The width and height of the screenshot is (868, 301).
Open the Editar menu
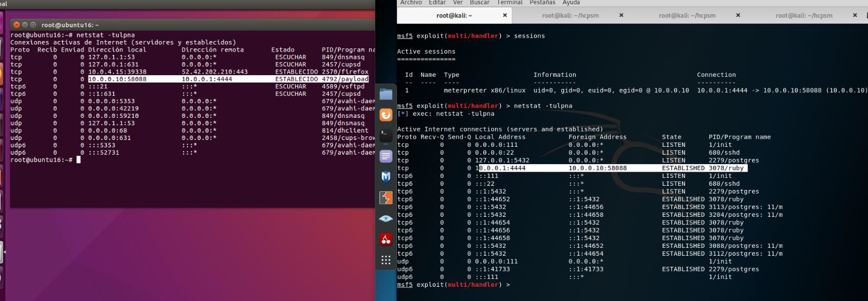point(437,3)
